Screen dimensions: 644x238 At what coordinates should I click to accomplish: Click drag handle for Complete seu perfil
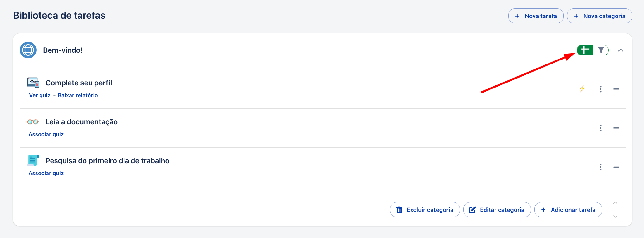616,89
